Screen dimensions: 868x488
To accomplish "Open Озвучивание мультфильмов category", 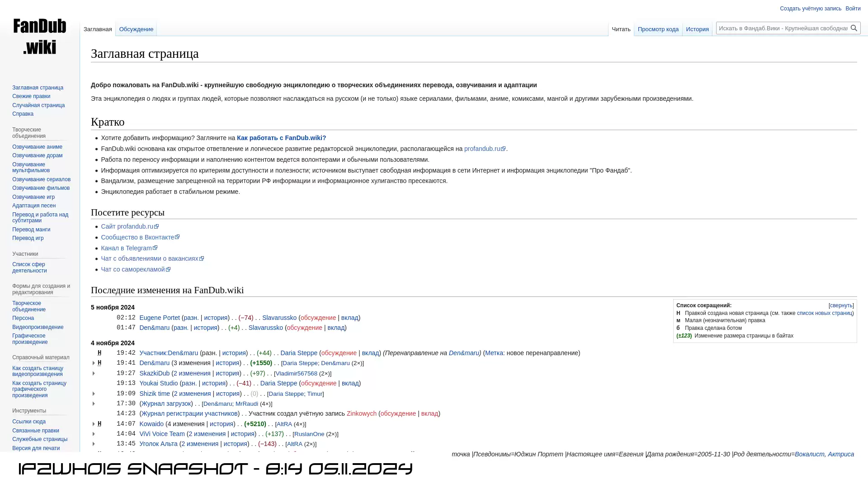I will (31, 168).
